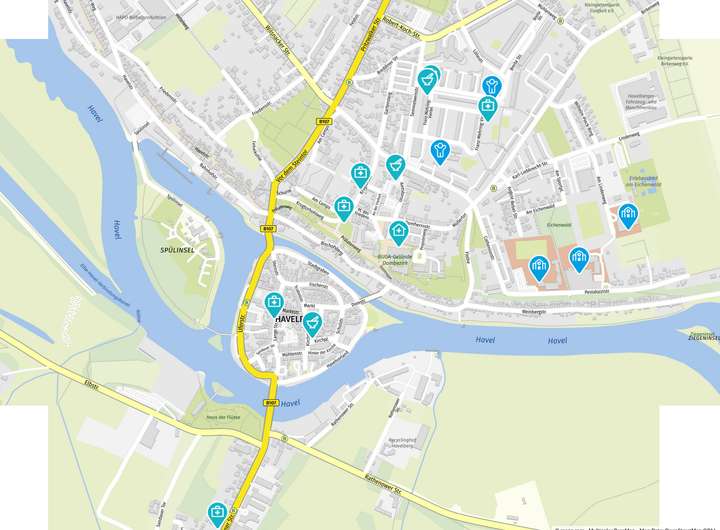Select the person marker just right of the Gartenstraße pharmacy pin

[x=440, y=152]
